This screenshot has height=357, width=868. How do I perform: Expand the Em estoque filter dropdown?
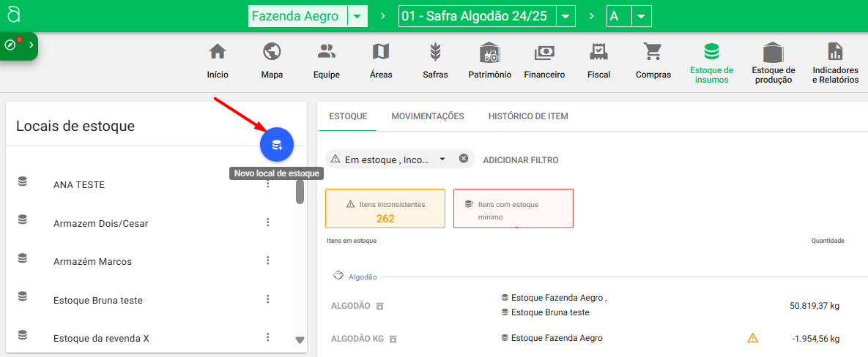click(x=442, y=159)
